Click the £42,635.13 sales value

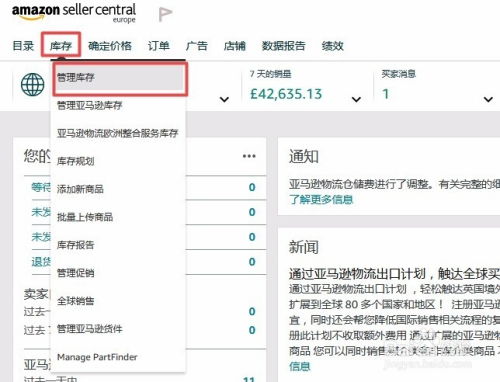click(x=286, y=94)
